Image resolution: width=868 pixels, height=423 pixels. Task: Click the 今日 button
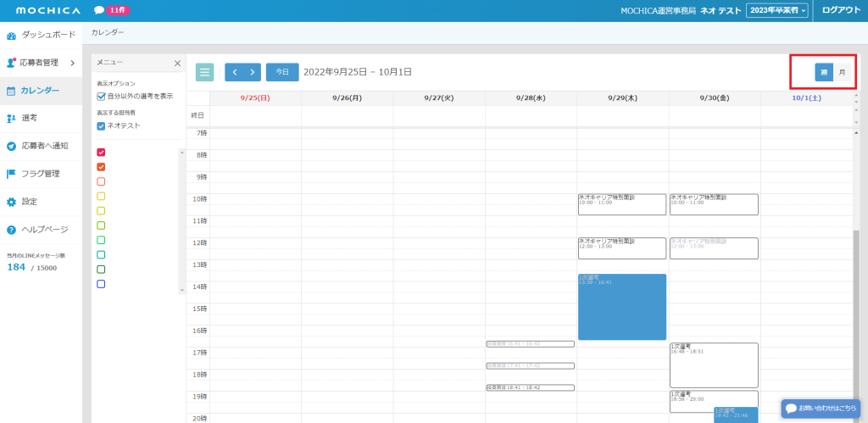[x=282, y=72]
